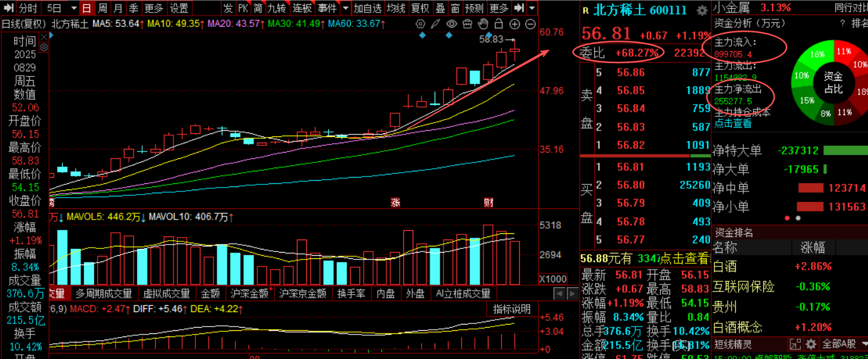Toggle the eye visibility icon on chart
Screen dimensions: 868x359
tap(450, 24)
